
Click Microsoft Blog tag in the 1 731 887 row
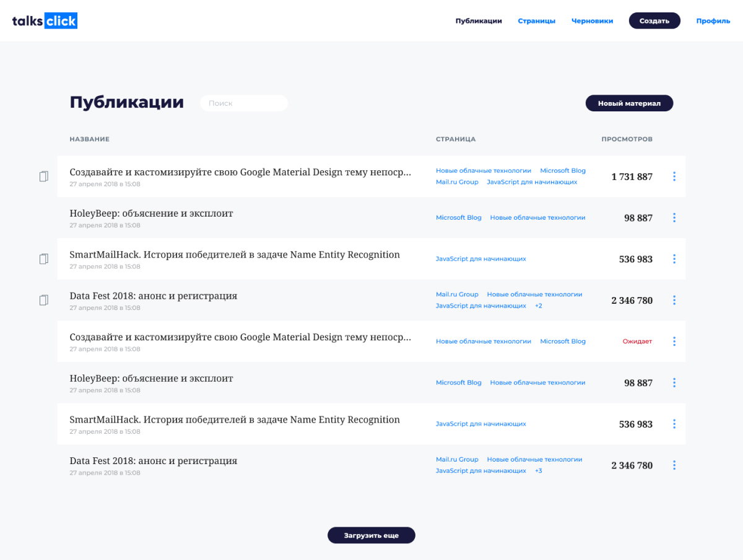coord(563,171)
